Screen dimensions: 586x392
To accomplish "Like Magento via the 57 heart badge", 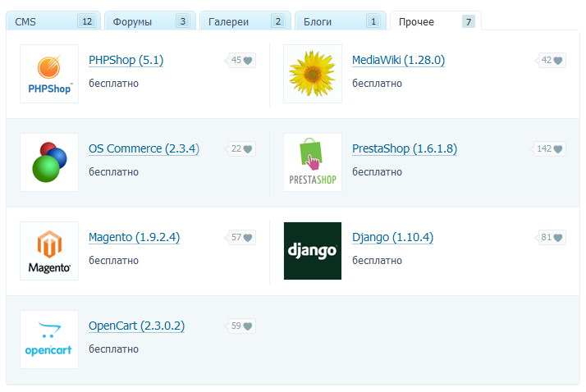I will pyautogui.click(x=240, y=237).
